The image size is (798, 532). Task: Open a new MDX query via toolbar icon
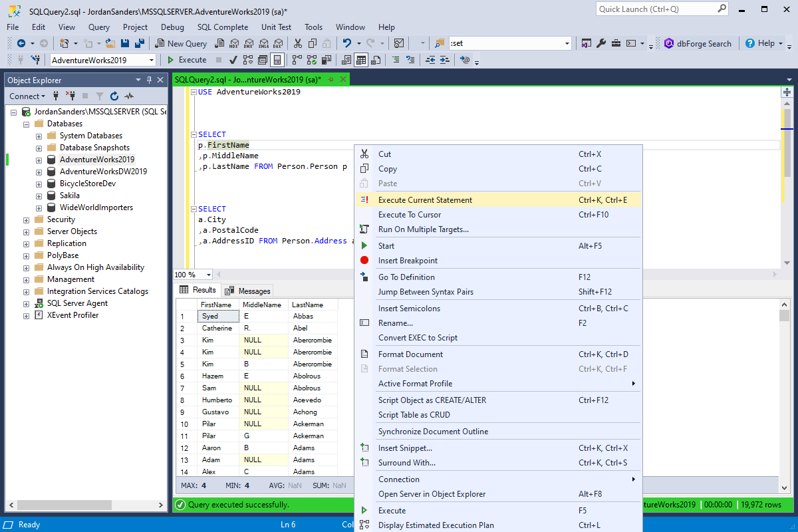pyautogui.click(x=233, y=43)
